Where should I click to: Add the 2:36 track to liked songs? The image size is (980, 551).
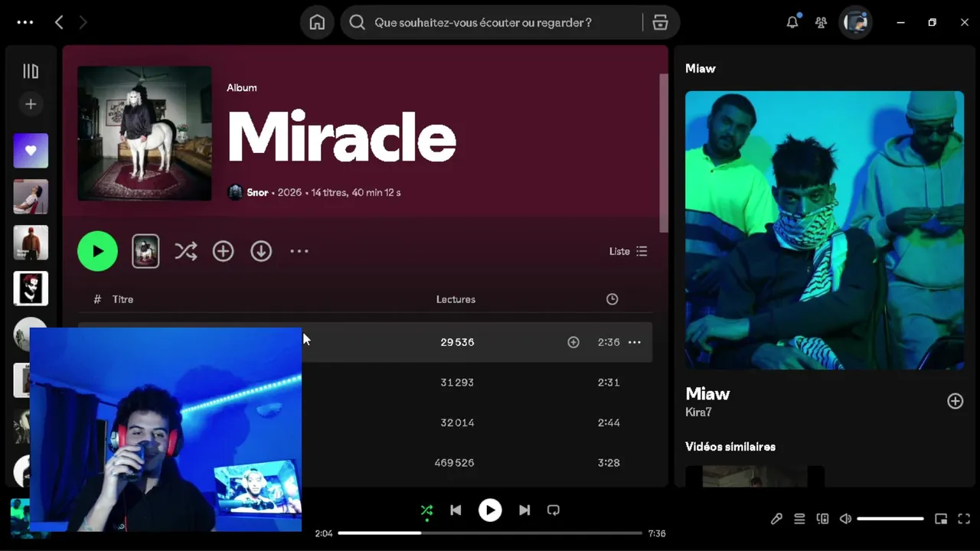[573, 342]
